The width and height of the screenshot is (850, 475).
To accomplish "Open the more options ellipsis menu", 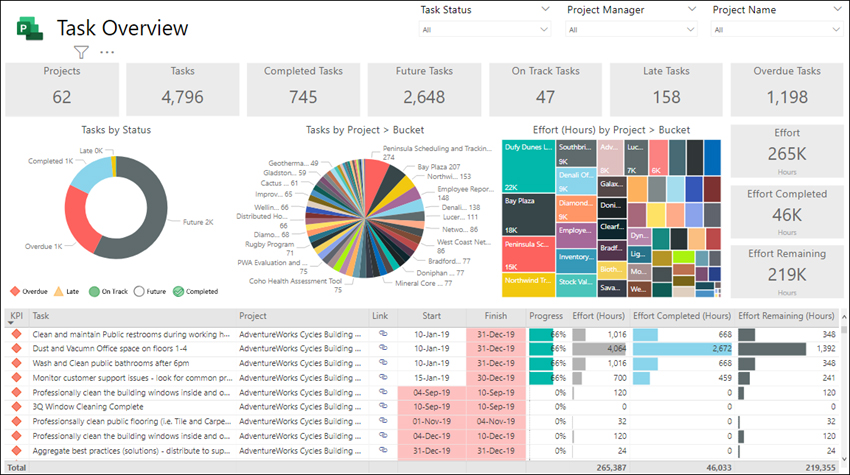I will coord(107,52).
